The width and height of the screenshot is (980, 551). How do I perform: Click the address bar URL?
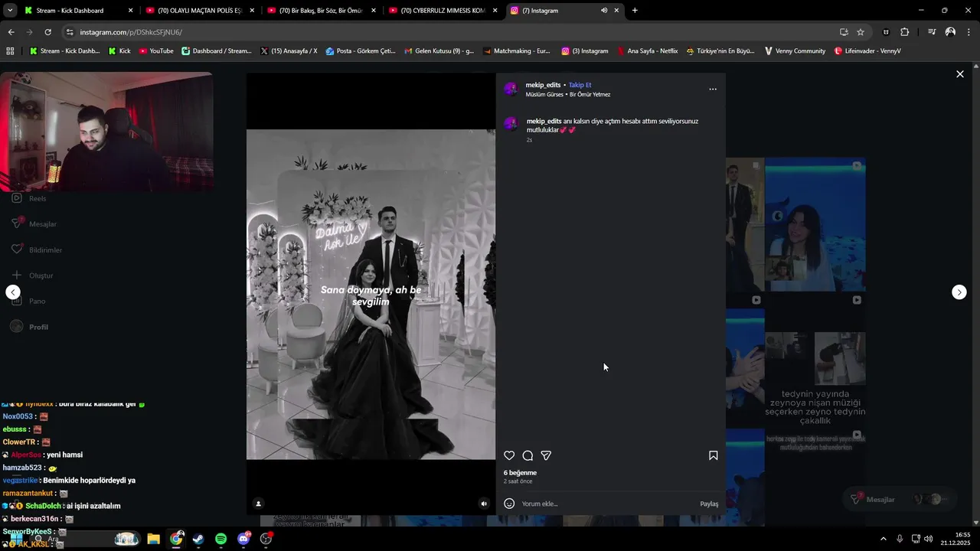[x=130, y=32]
